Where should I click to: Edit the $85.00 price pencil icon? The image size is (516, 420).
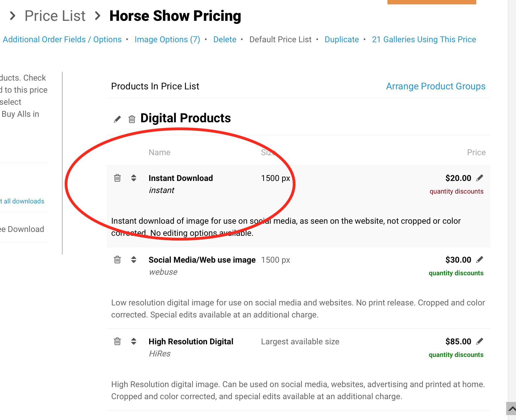pyautogui.click(x=480, y=341)
